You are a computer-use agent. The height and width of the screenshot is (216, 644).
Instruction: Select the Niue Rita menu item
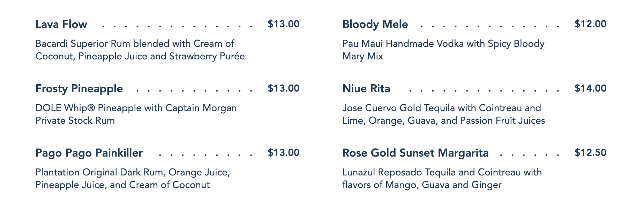366,88
